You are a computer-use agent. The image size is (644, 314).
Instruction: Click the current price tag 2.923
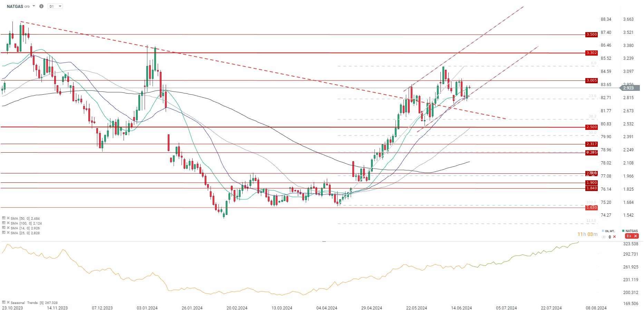pyautogui.click(x=630, y=88)
